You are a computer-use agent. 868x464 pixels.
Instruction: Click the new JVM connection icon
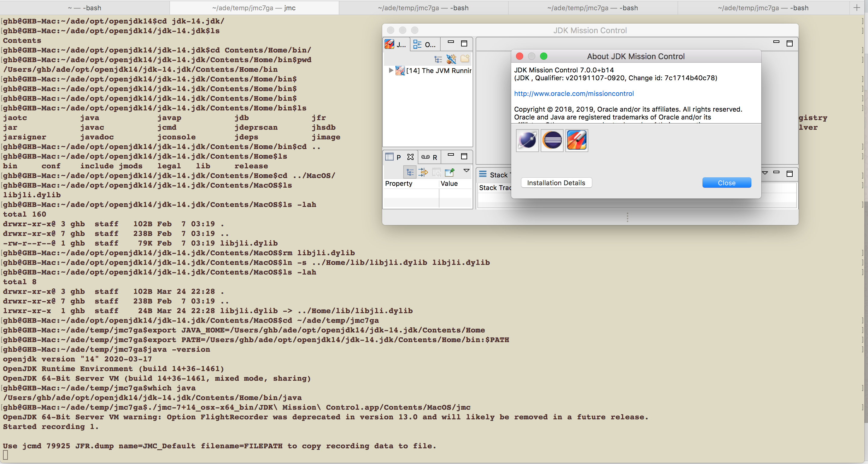tap(451, 59)
